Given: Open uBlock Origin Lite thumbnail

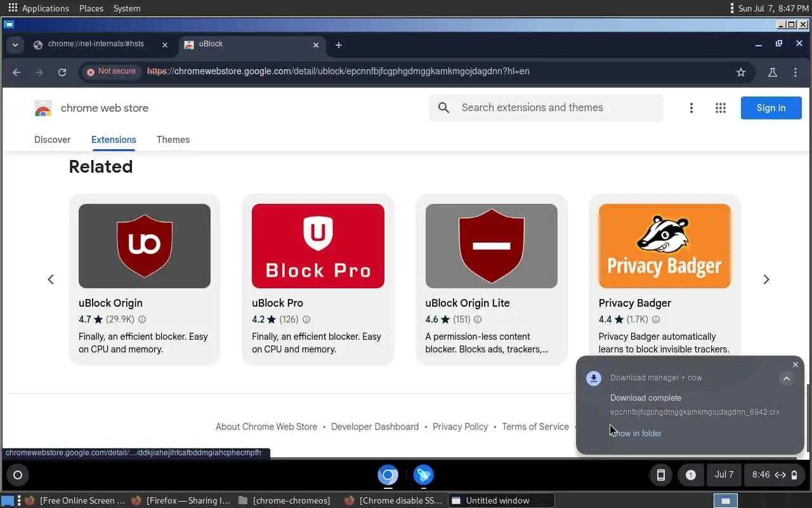Looking at the screenshot, I should click(492, 246).
